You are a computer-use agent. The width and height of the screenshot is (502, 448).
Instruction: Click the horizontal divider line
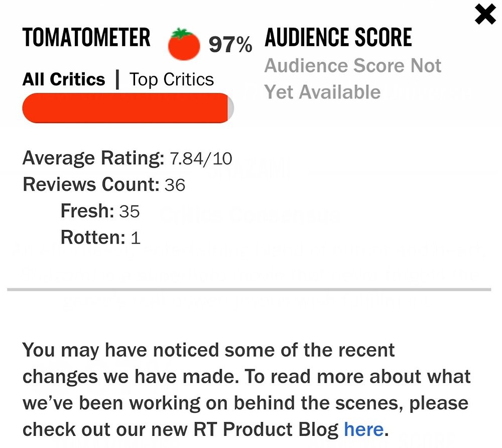click(249, 289)
